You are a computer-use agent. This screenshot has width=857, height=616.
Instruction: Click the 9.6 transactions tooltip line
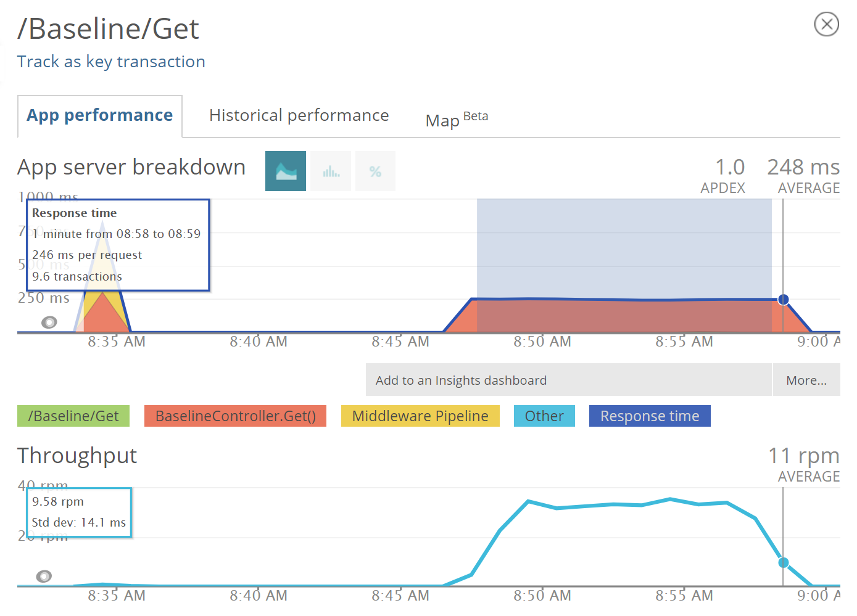click(x=77, y=276)
